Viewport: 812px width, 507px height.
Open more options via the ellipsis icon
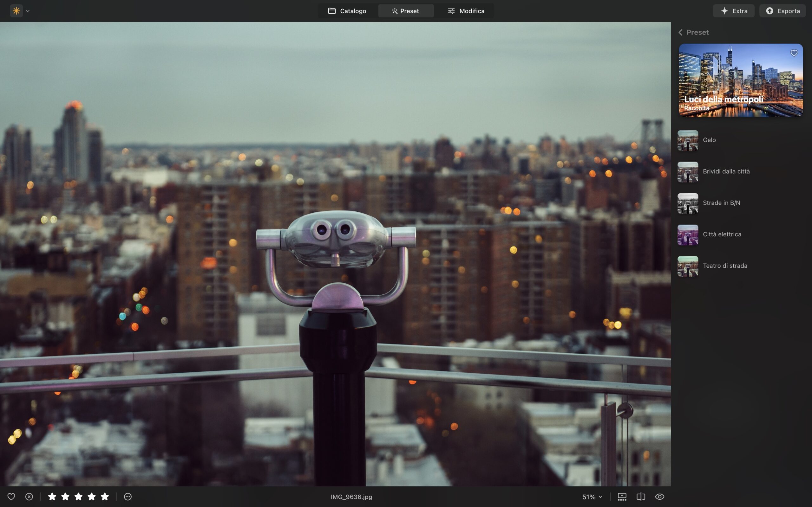tap(128, 497)
